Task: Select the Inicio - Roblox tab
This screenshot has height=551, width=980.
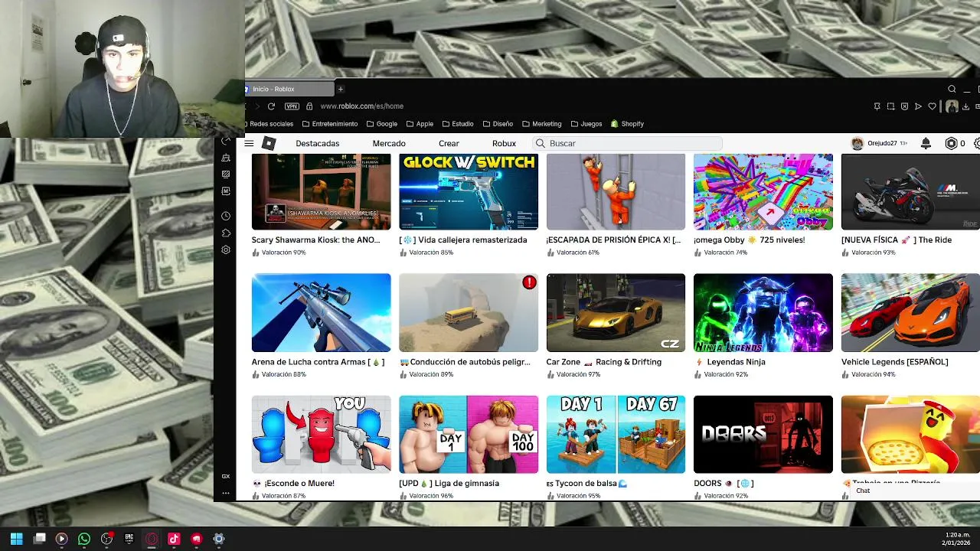Action: coord(289,89)
